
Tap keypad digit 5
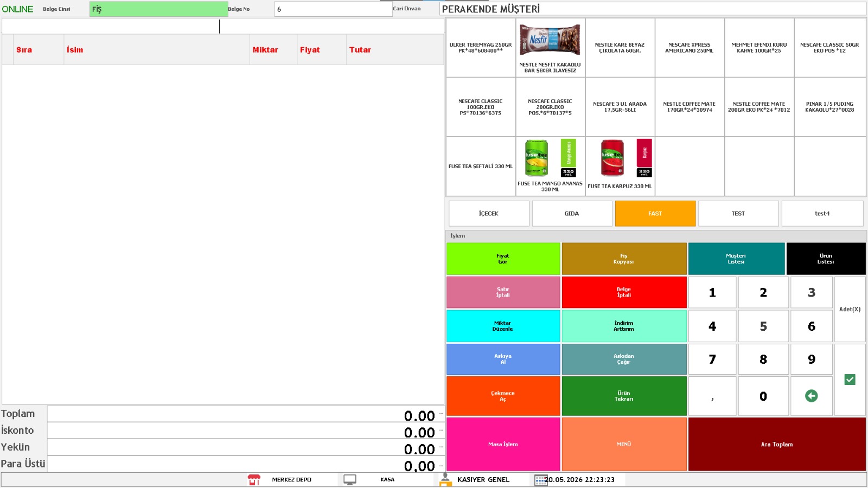[x=763, y=326]
